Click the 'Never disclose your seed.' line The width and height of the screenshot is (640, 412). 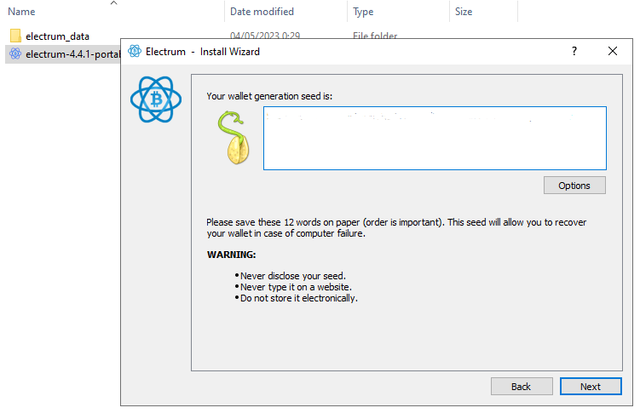pos(293,276)
